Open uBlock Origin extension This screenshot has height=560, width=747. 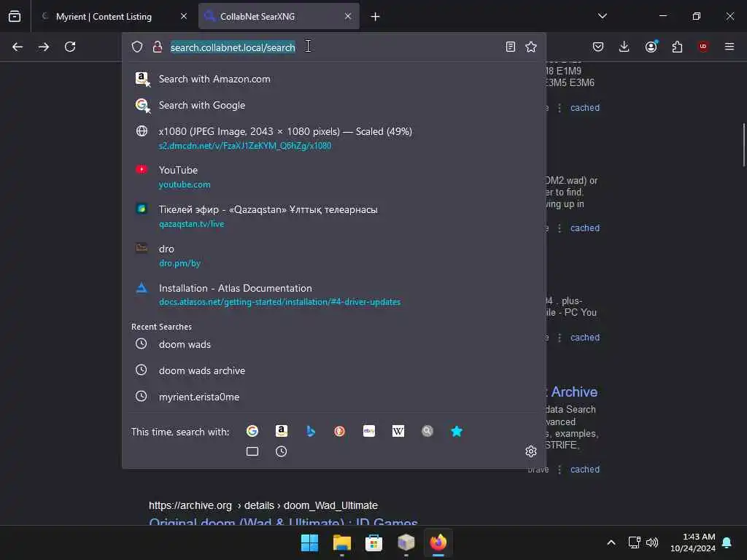click(703, 47)
